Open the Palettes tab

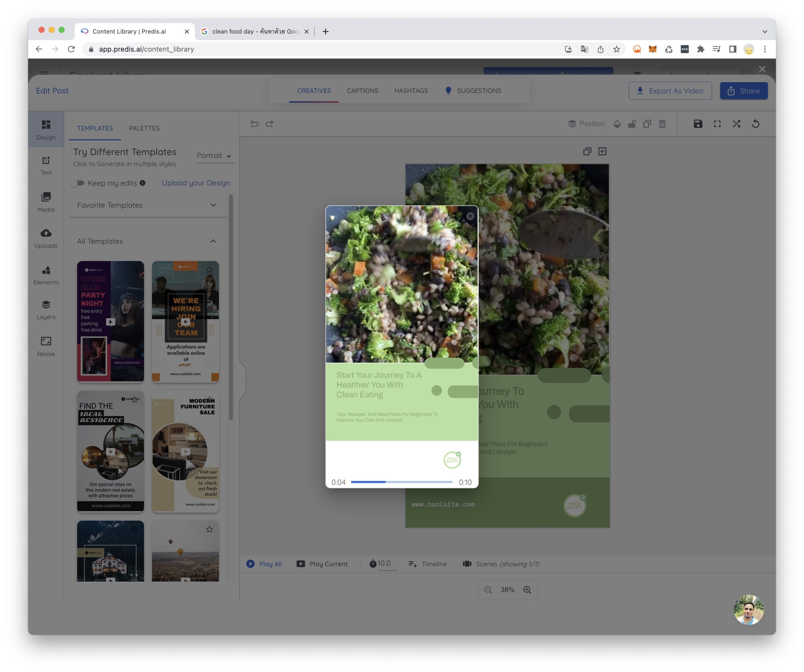(144, 128)
